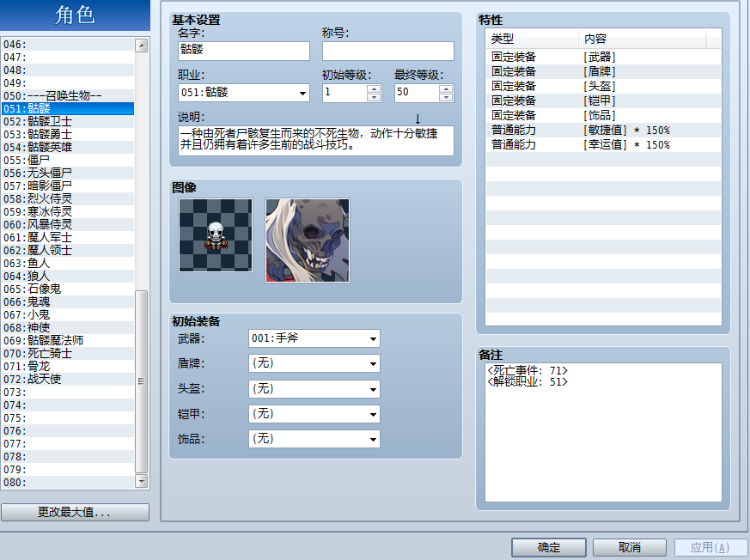Click the skeleton character sprite image

click(x=216, y=235)
